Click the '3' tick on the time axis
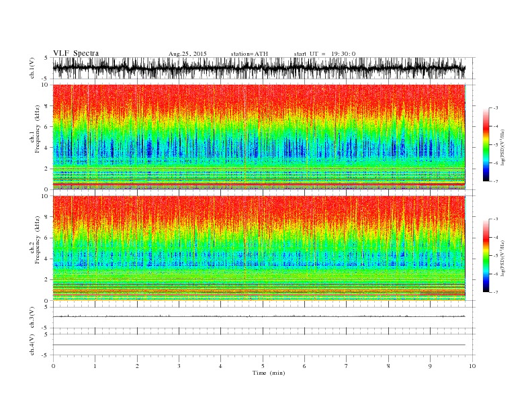This screenshot has width=532, height=411. coord(179,366)
